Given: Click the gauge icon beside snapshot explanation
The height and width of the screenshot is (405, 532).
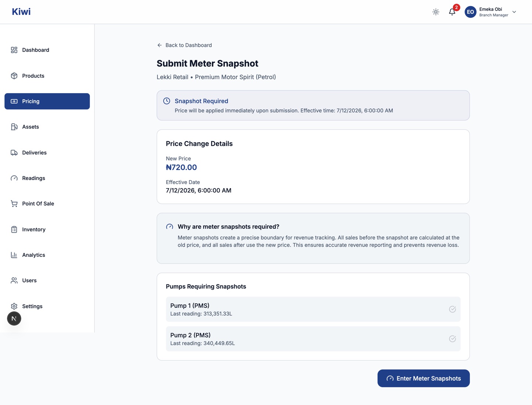Looking at the screenshot, I should [x=170, y=227].
